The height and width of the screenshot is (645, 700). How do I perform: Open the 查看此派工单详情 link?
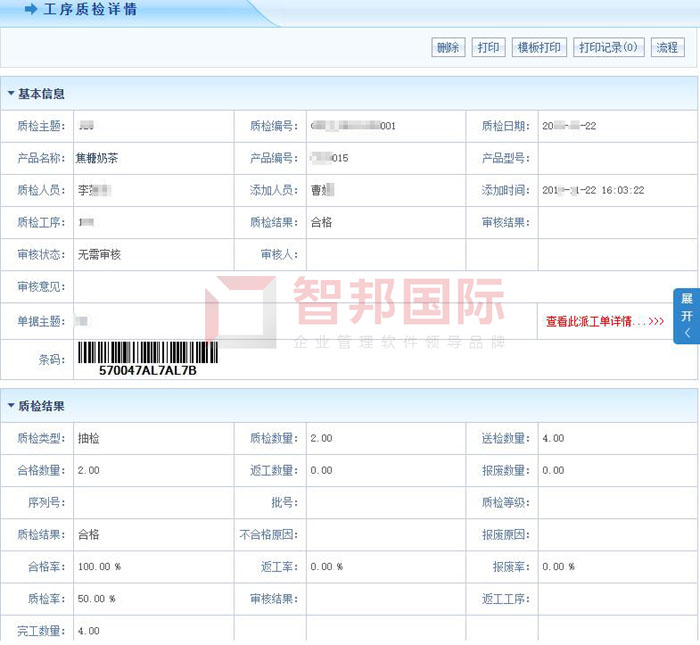604,322
